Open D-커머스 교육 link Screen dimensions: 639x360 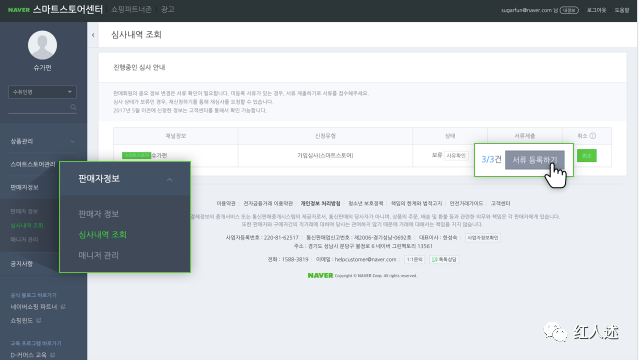[x=29, y=355]
